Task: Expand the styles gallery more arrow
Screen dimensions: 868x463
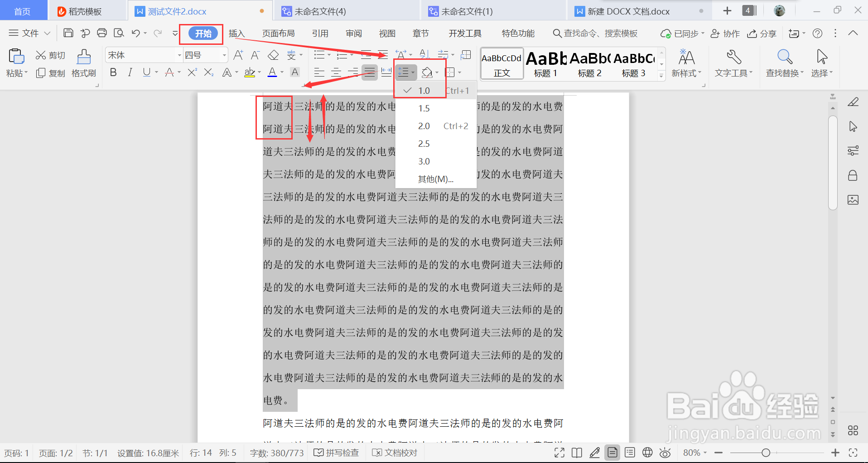Action: point(661,76)
